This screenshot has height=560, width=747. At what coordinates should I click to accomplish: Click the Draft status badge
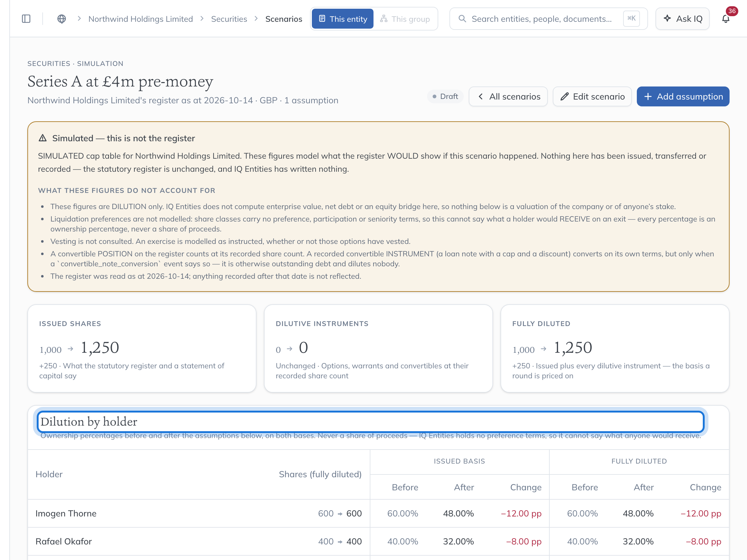[x=445, y=96]
